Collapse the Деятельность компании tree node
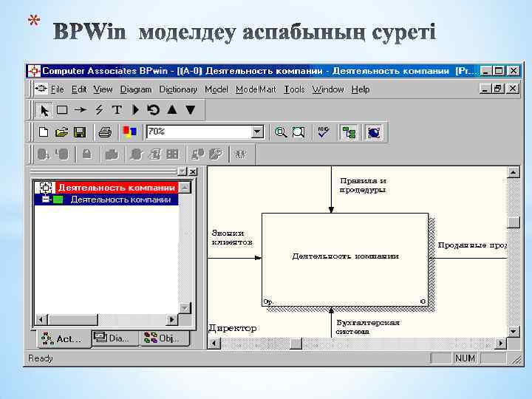Image resolution: width=532 pixels, height=399 pixels. pos(45,199)
